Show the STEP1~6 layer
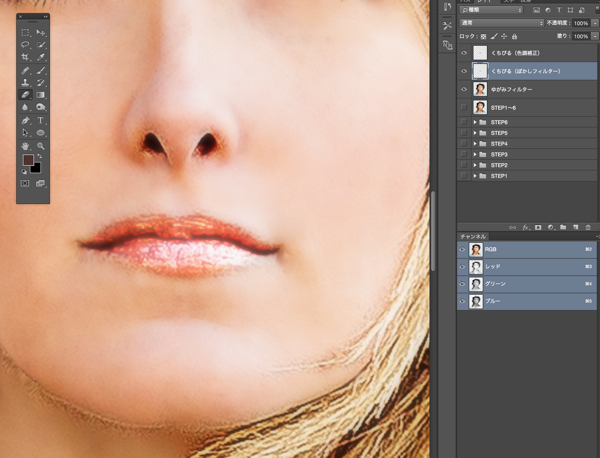This screenshot has height=458, width=600. click(x=464, y=108)
